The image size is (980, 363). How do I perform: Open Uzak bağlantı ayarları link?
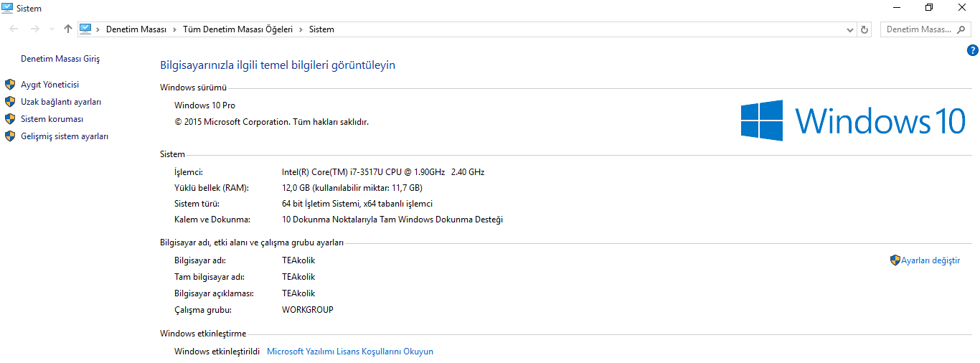pos(61,102)
